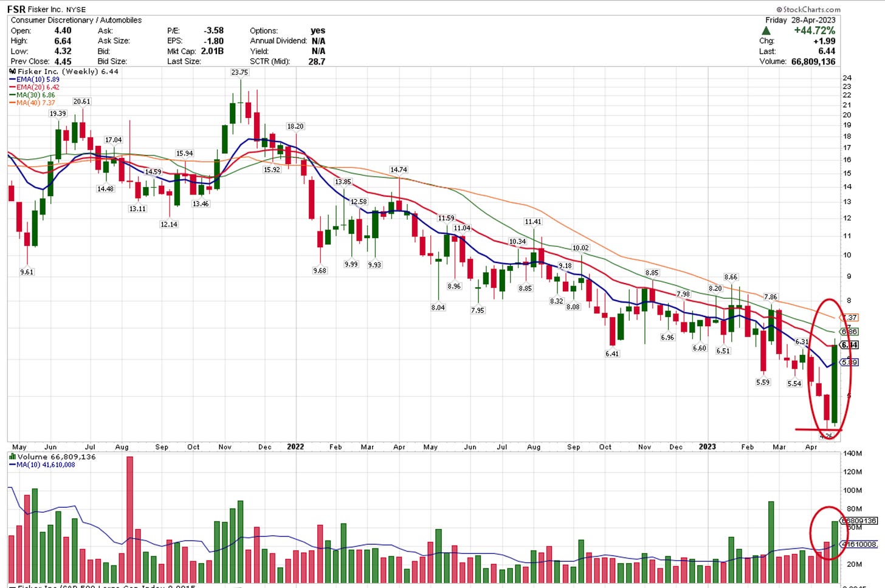This screenshot has width=885, height=588.
Task: Click the 2022 year label on time axis
Action: click(x=295, y=446)
